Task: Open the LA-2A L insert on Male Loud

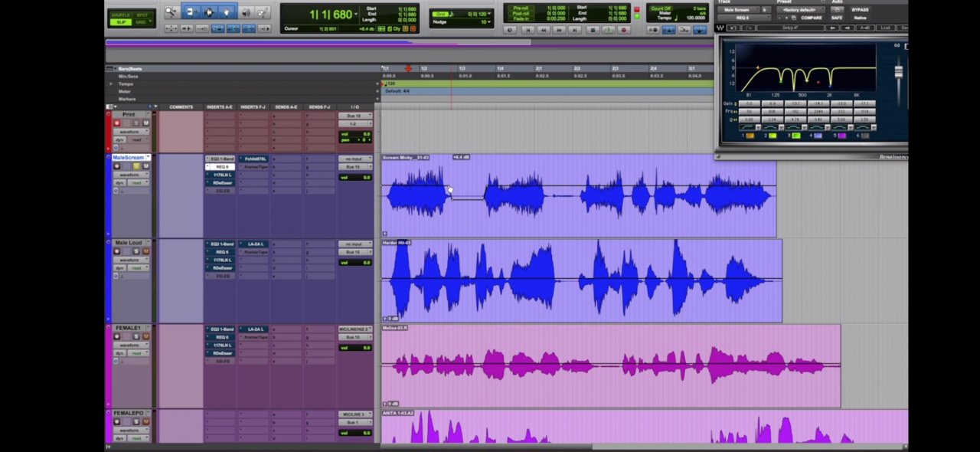Action: (x=253, y=244)
